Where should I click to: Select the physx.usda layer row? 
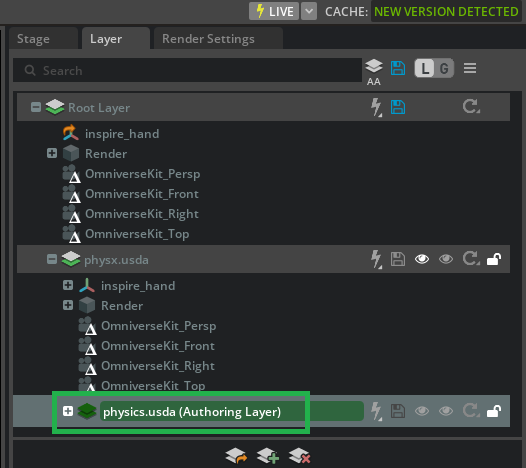pyautogui.click(x=263, y=259)
